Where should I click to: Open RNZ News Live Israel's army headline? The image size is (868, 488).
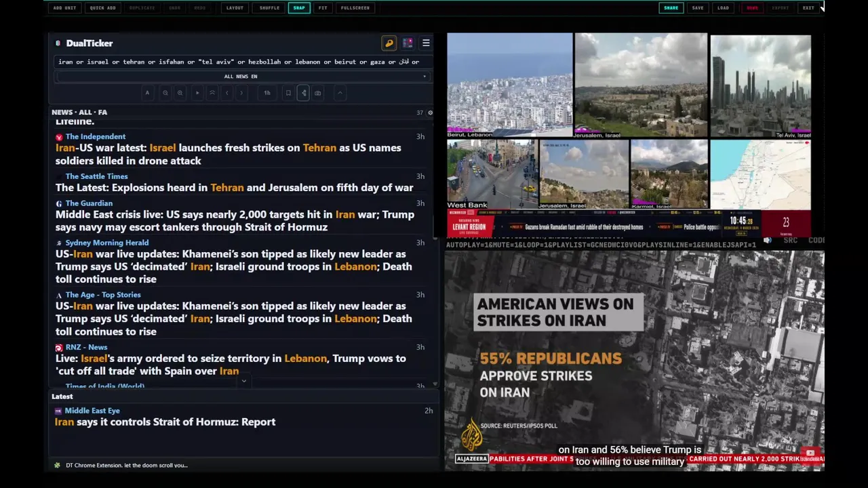231,365
